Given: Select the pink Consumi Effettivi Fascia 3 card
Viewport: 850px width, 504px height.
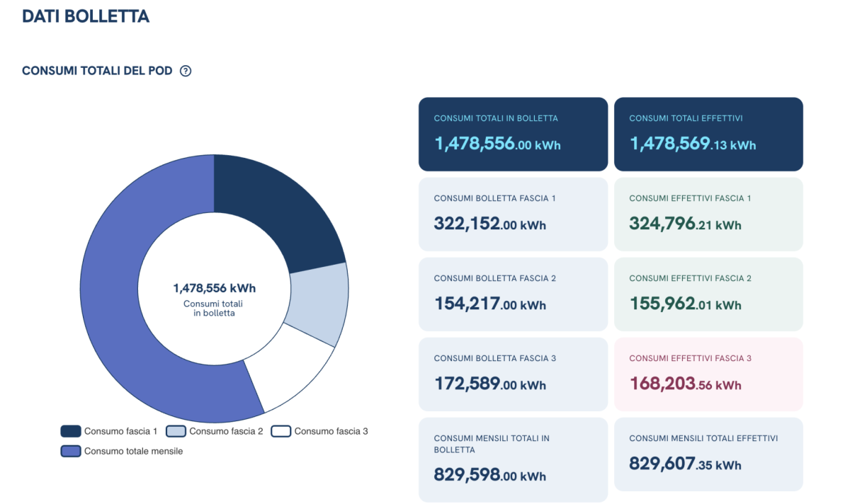Looking at the screenshot, I should (708, 374).
